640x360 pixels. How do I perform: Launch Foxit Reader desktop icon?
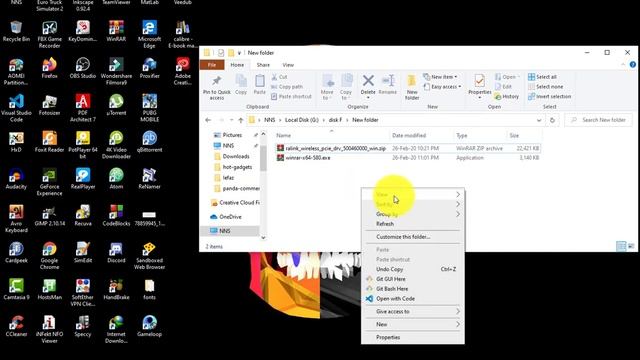(49, 142)
